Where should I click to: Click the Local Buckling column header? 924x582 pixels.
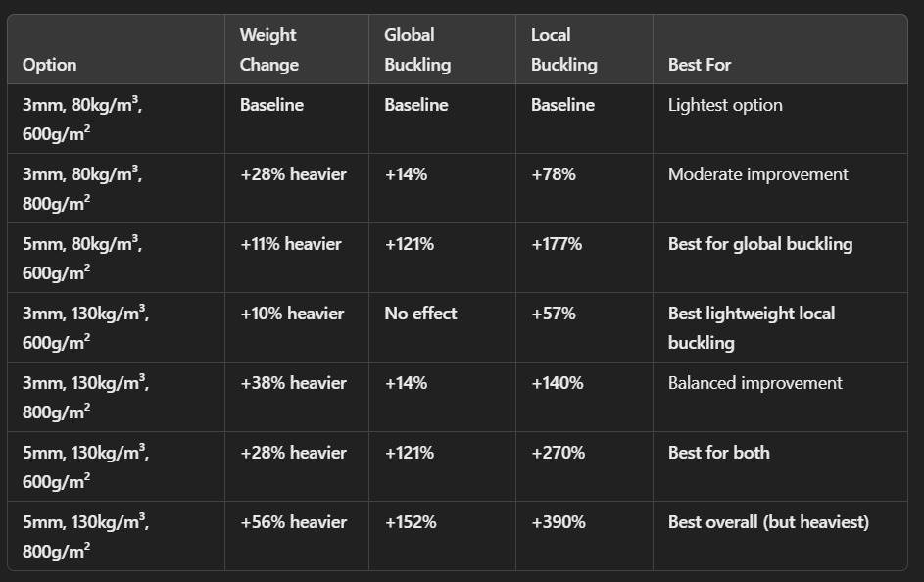click(x=563, y=50)
